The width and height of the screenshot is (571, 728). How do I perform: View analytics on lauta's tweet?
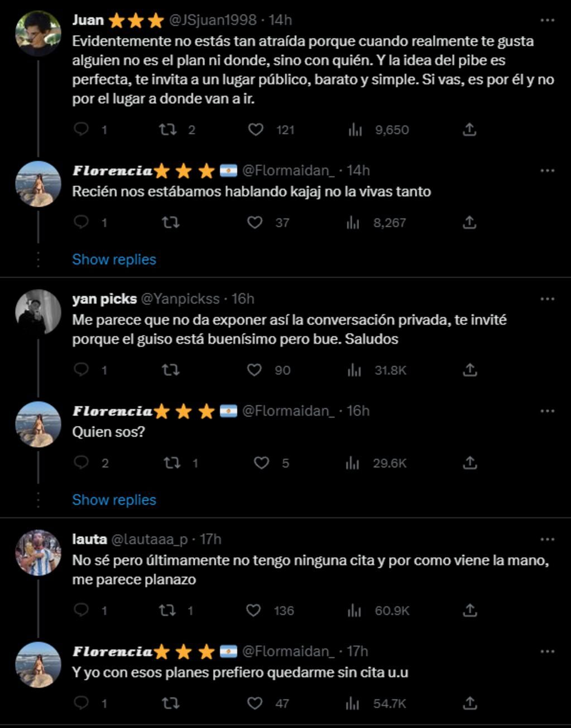pos(353,610)
